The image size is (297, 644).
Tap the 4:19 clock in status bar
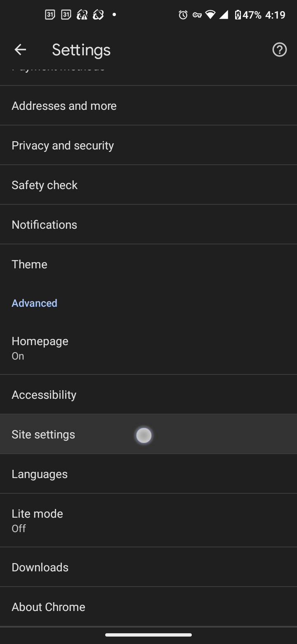(275, 15)
